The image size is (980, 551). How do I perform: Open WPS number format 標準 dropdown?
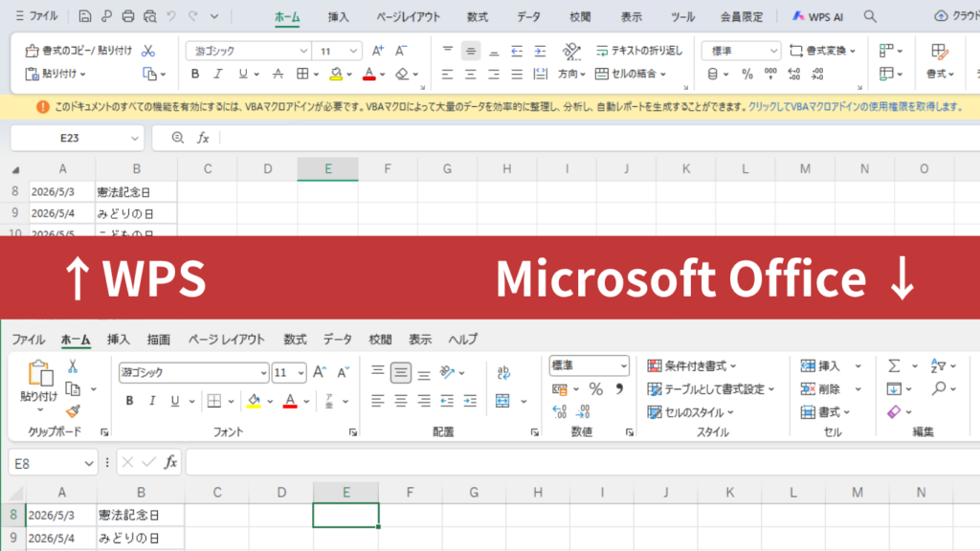(x=773, y=52)
